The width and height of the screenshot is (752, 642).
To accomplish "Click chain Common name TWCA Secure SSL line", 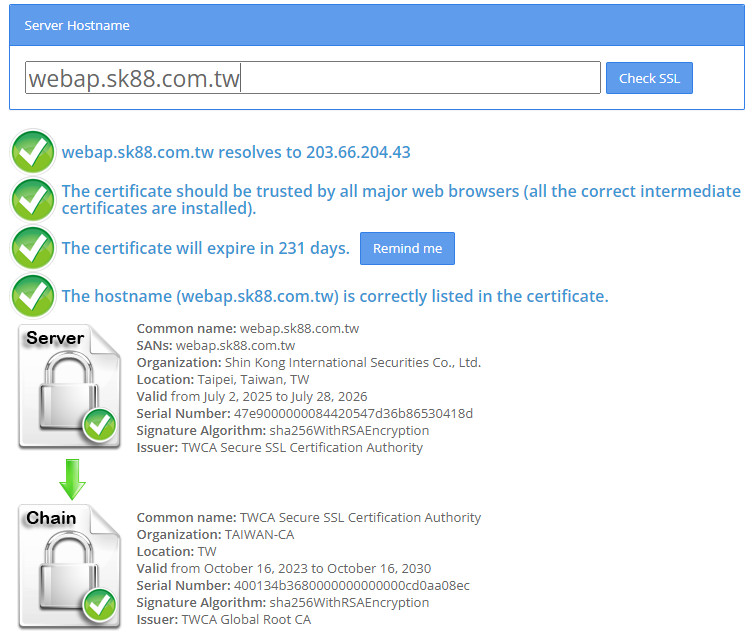I will click(x=309, y=518).
